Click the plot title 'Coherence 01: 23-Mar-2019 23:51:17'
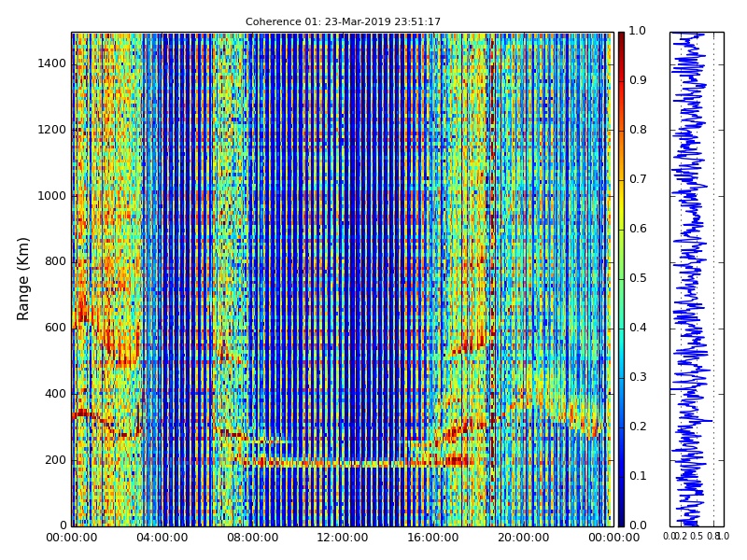Screen dimensions: 747x560 tap(343, 21)
